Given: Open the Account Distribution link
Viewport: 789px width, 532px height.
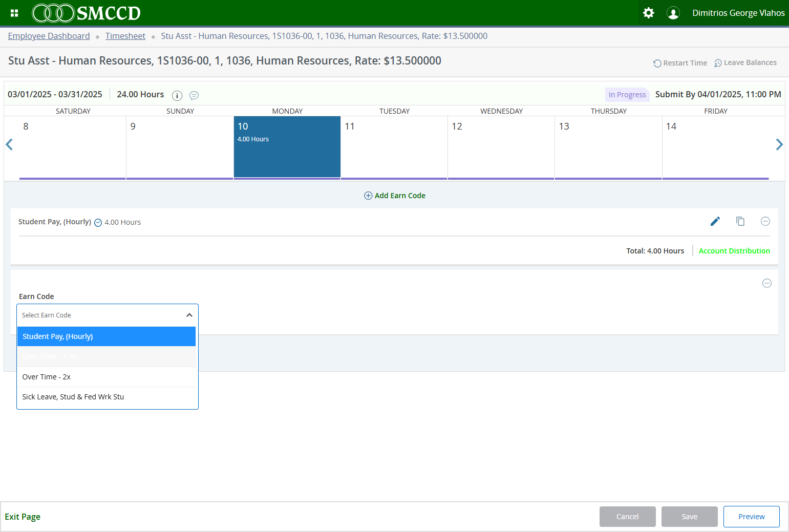Looking at the screenshot, I should pos(734,251).
